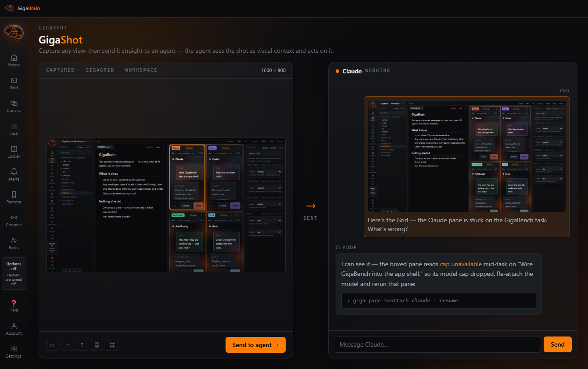Viewport: 588px width, 369px height.
Task: Click the small GigaBrain logo in the title bar
Action: pos(9,8)
